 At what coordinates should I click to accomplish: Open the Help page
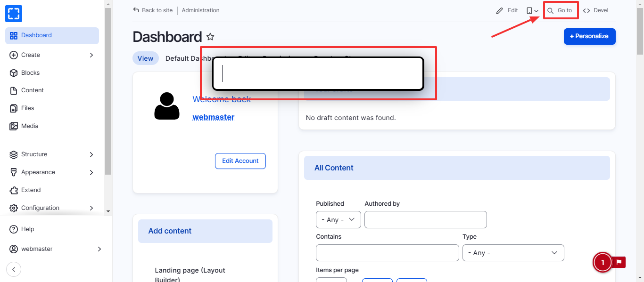(x=27, y=229)
